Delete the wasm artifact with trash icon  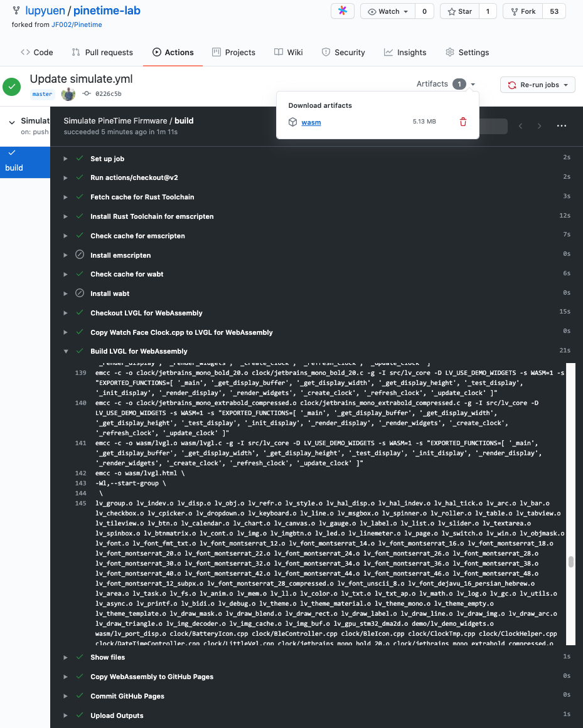tap(463, 122)
